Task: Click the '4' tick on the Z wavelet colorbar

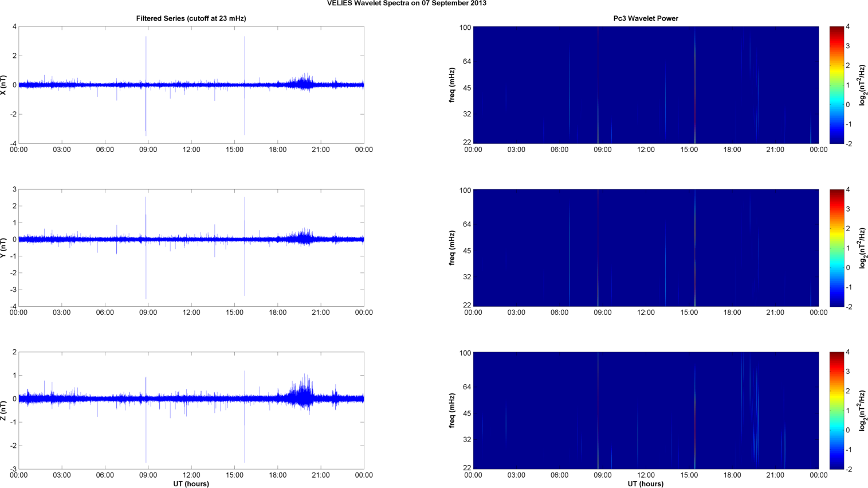Action: tap(848, 353)
